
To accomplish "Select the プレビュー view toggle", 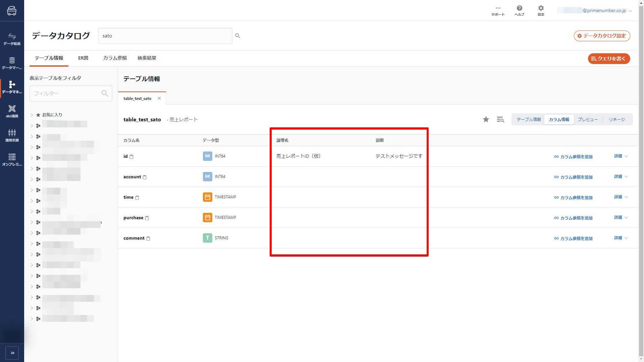I will pyautogui.click(x=588, y=120).
